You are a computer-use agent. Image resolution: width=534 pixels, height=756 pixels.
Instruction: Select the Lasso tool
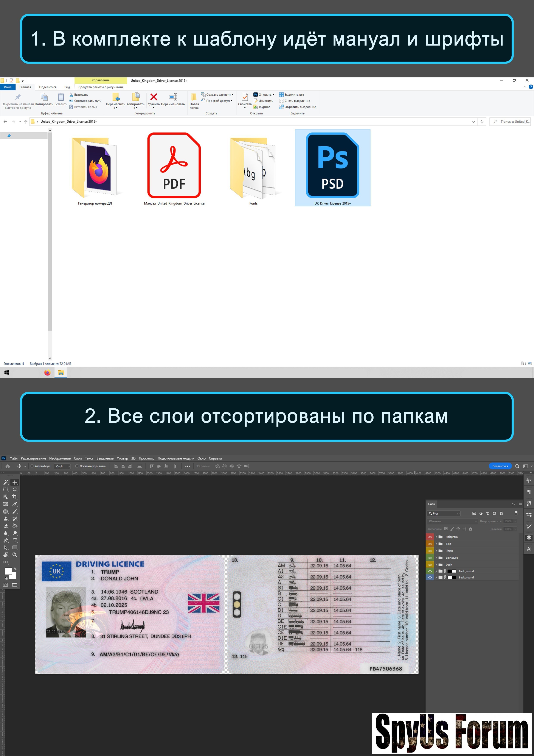click(15, 490)
